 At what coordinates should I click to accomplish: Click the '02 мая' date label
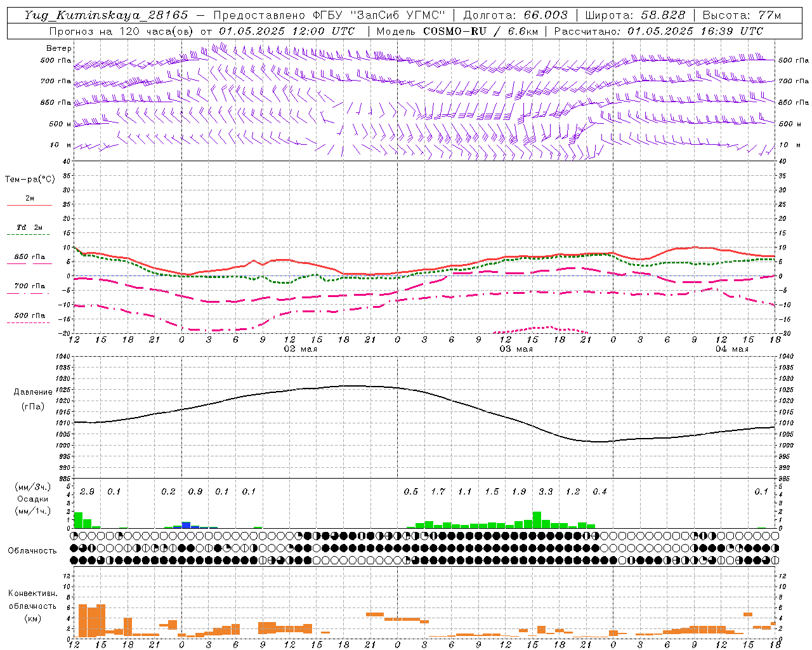301,349
